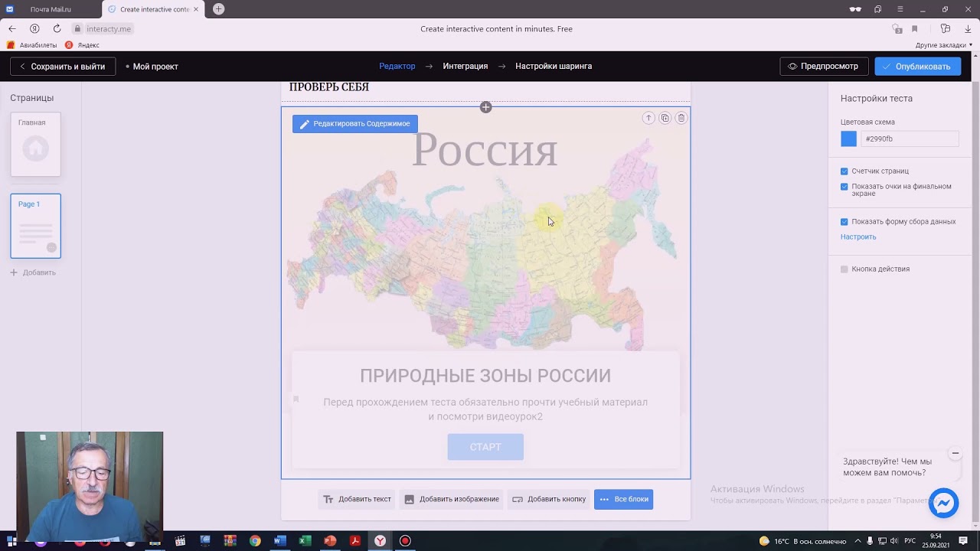Bookmark this page
The image size is (980, 551).
click(x=914, y=29)
